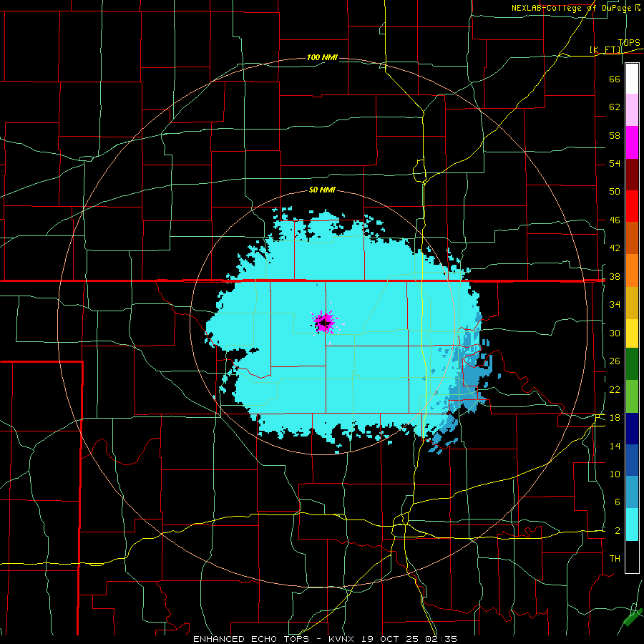The image size is (644, 644).
Task: Click the '50 NMI' range ring label
Action: coord(322,190)
